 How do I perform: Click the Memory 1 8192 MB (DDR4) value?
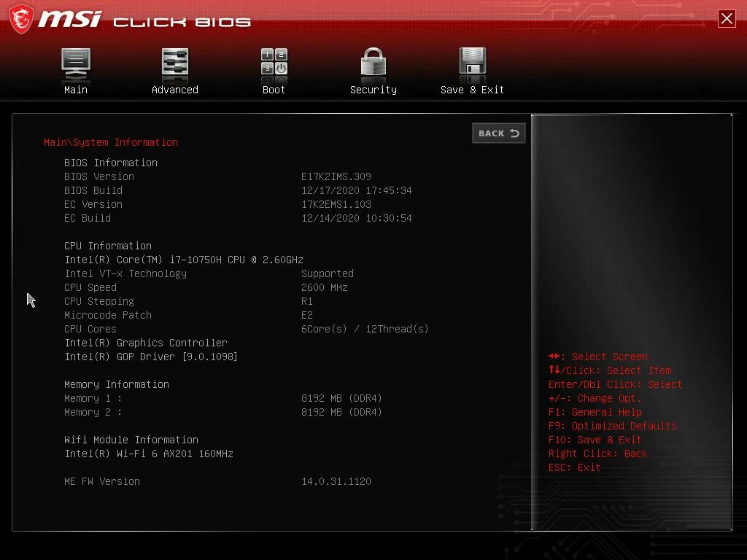(x=341, y=398)
